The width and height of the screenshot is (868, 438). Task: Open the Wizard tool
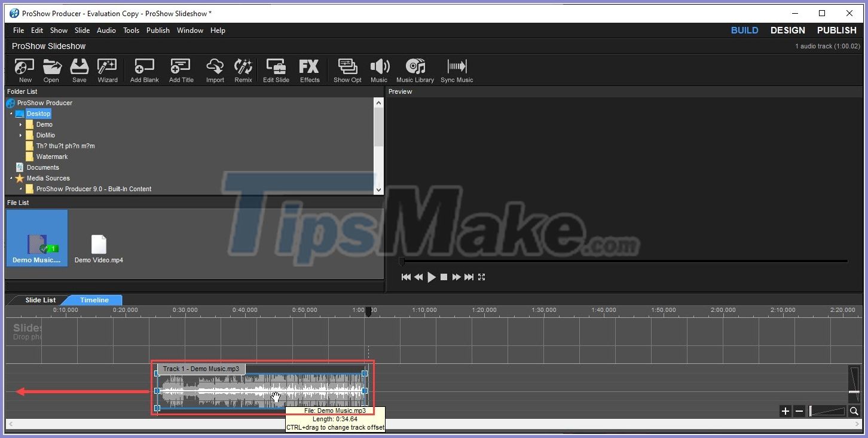point(107,70)
